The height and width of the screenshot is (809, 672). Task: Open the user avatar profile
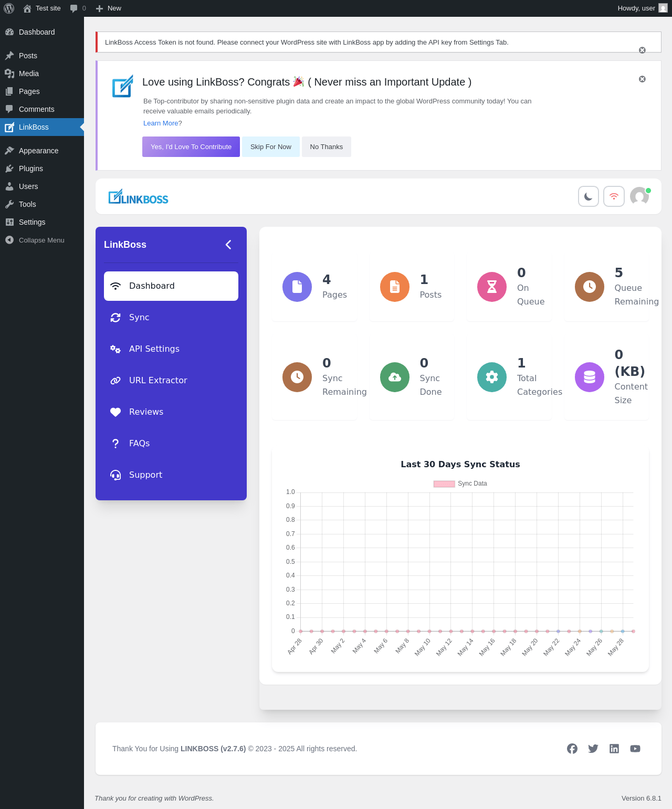click(x=639, y=196)
